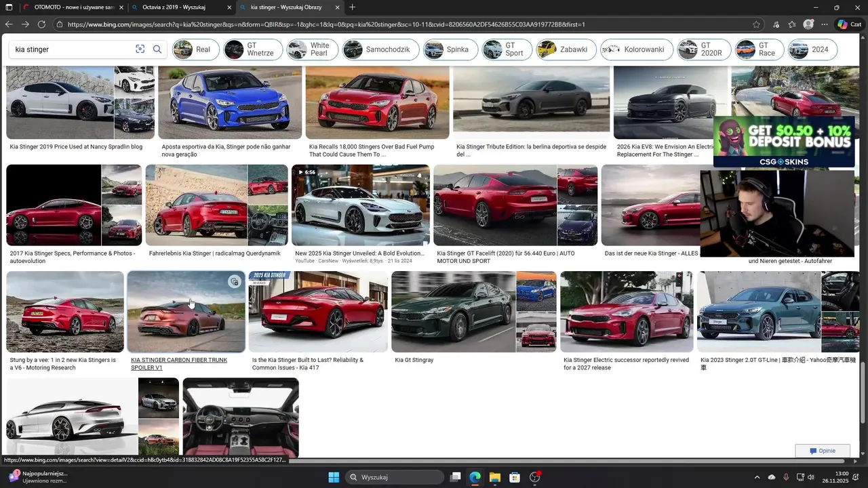868x488 pixels.
Task: Open visual search camera icon
Action: pos(140,49)
